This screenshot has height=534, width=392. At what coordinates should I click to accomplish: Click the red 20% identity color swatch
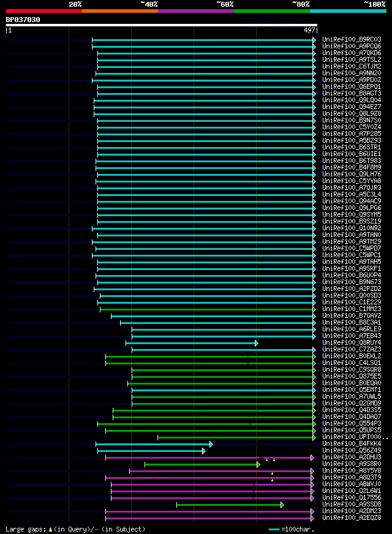point(44,11)
